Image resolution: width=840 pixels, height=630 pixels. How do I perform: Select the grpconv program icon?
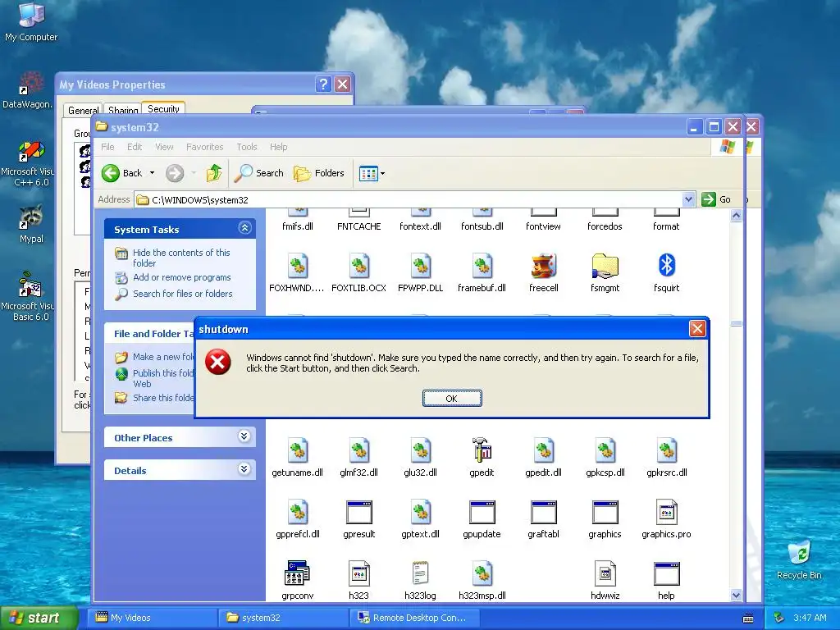click(x=297, y=573)
